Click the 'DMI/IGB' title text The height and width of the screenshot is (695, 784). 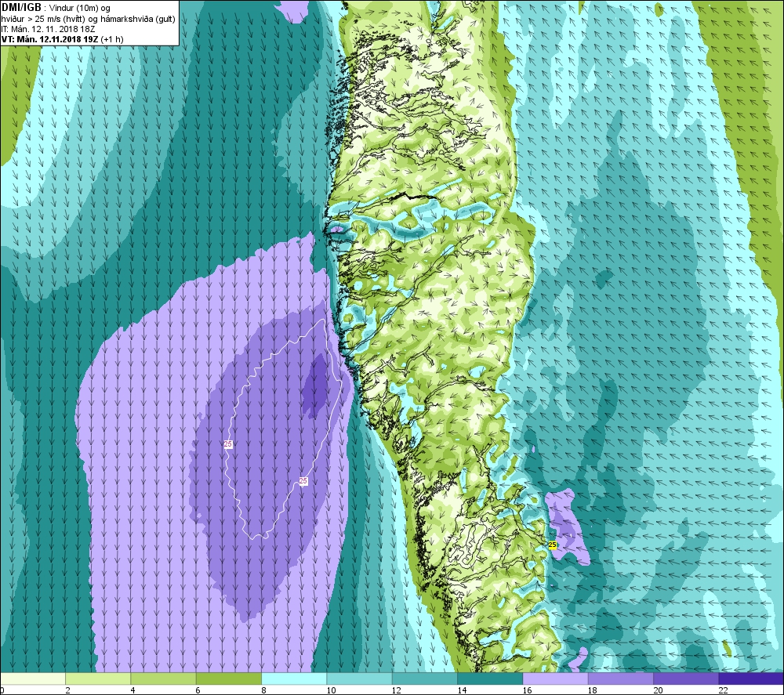(x=22, y=8)
